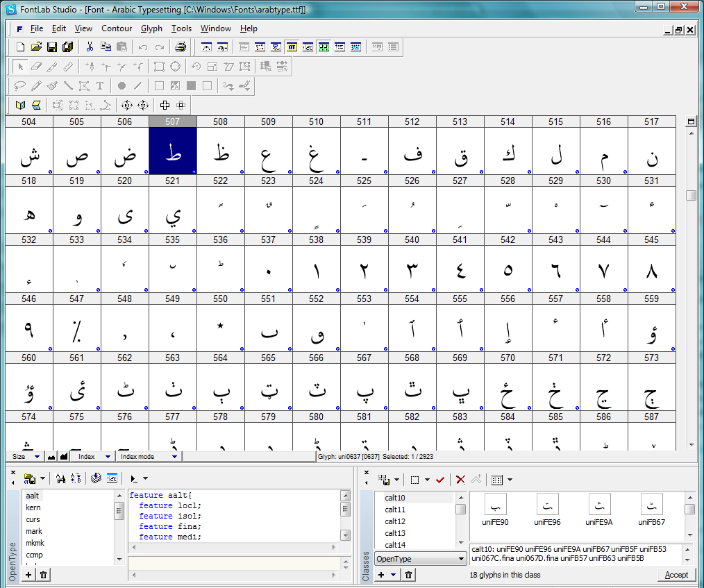Viewport: 704px width, 588px height.
Task: Select the Rotate transform tool
Action: [196, 67]
